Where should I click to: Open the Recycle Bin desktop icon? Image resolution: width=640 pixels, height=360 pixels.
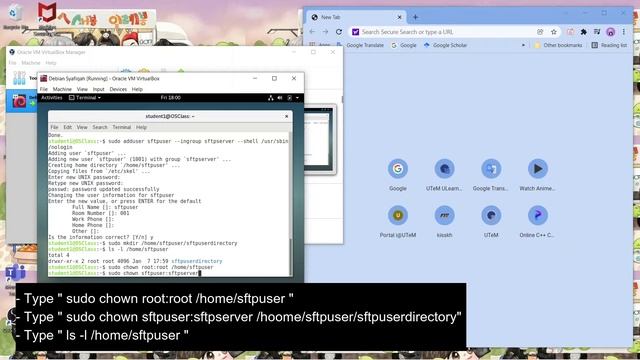[x=15, y=17]
